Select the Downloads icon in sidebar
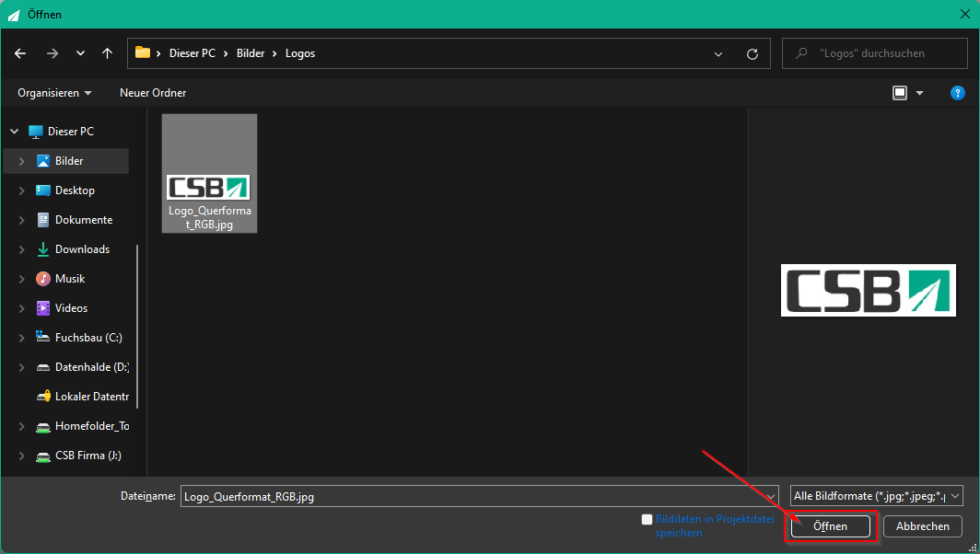 43,249
